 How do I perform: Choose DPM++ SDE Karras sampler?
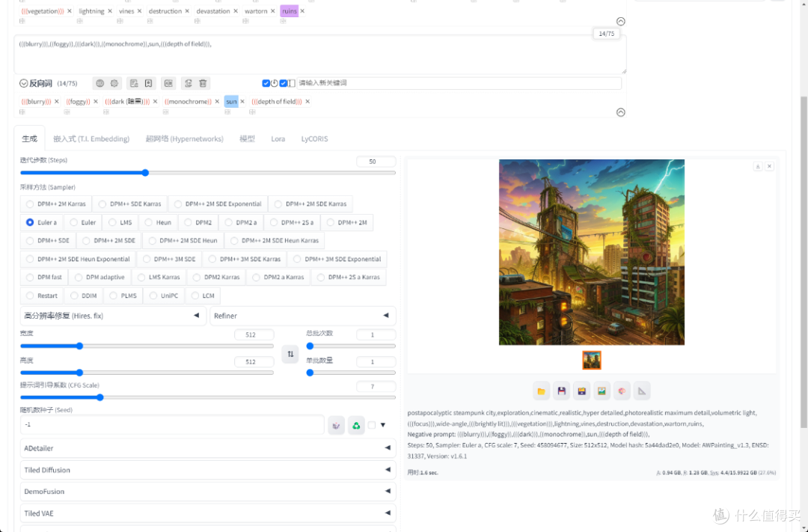click(x=130, y=204)
